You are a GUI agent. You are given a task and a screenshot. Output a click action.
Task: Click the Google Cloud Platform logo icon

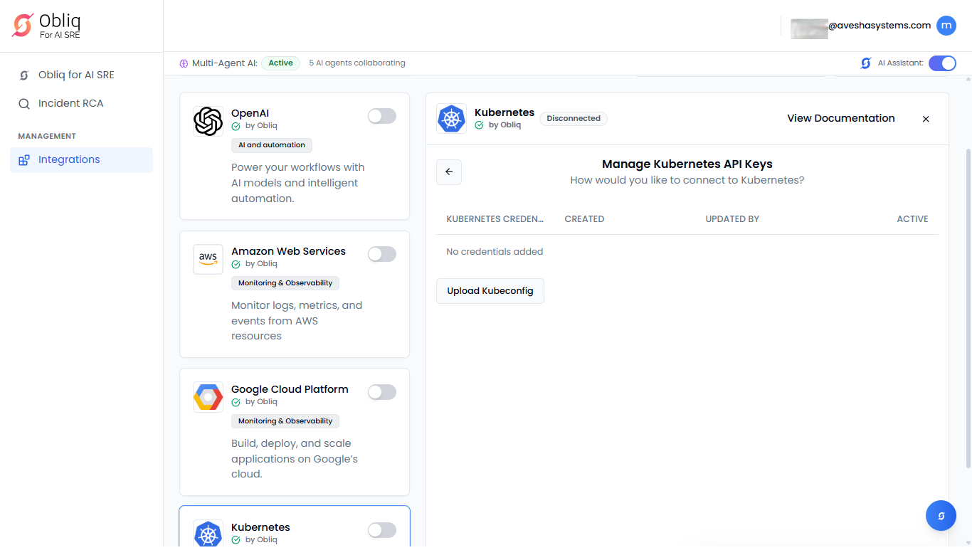tap(208, 397)
